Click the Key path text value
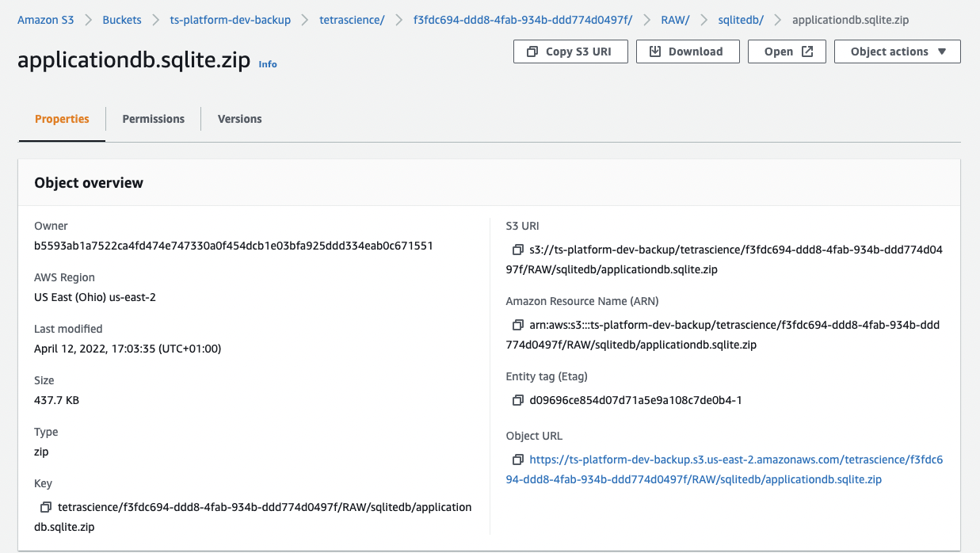Image resolution: width=980 pixels, height=553 pixels. 253,517
